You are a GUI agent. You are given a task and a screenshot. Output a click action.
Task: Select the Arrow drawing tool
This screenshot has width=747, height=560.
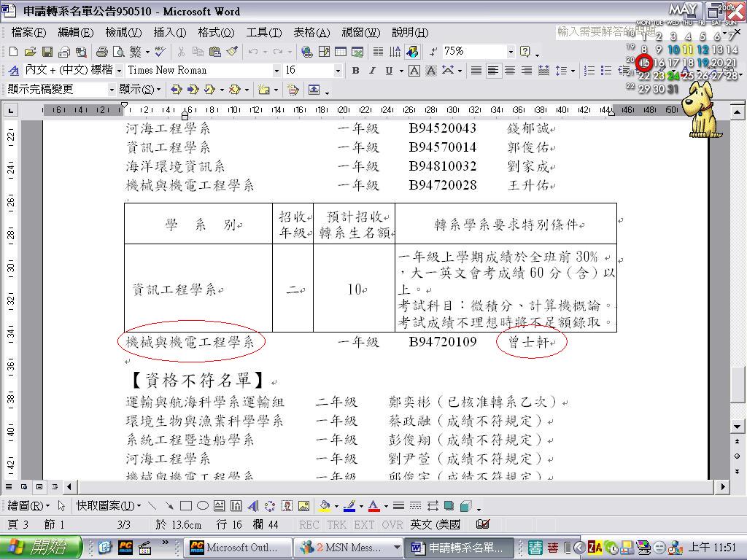(169, 506)
